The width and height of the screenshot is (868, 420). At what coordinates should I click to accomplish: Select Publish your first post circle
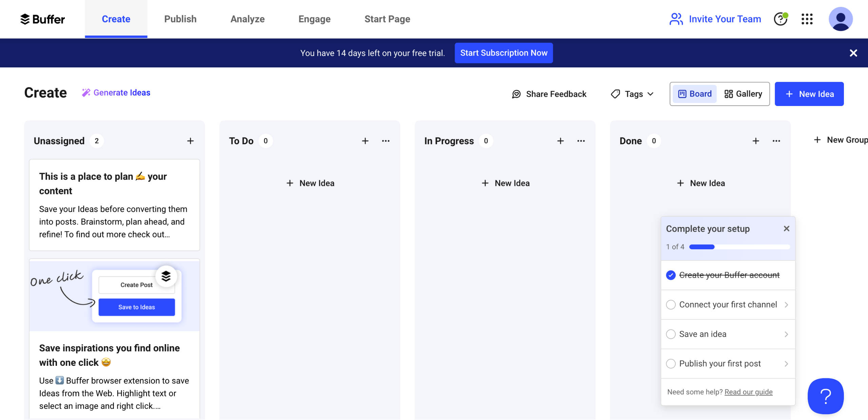[x=671, y=363]
